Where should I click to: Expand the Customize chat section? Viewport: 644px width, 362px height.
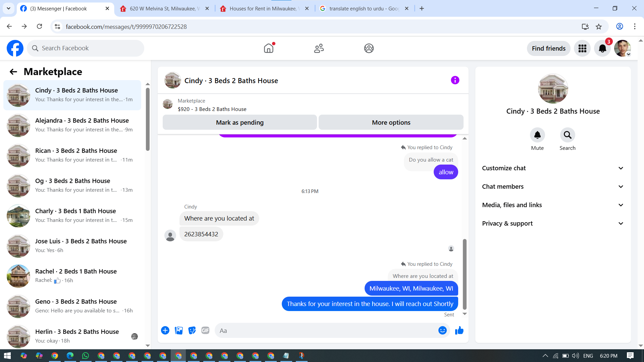tap(553, 168)
